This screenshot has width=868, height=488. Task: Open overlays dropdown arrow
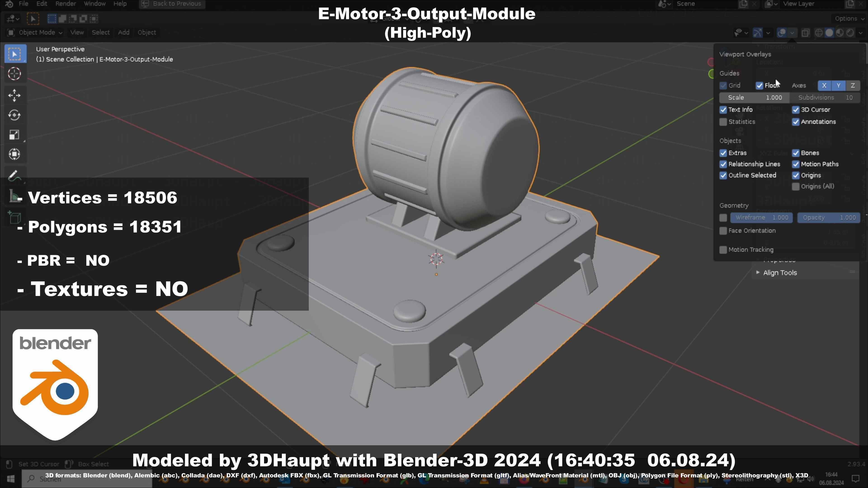coord(792,33)
